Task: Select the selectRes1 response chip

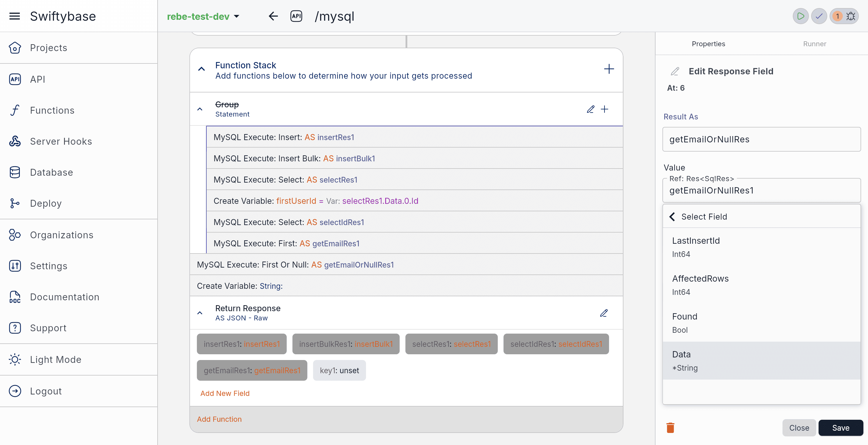Action: point(451,344)
